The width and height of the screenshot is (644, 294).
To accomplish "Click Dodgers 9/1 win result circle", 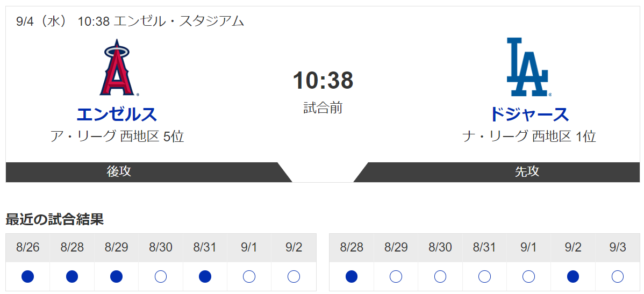I will [529, 277].
